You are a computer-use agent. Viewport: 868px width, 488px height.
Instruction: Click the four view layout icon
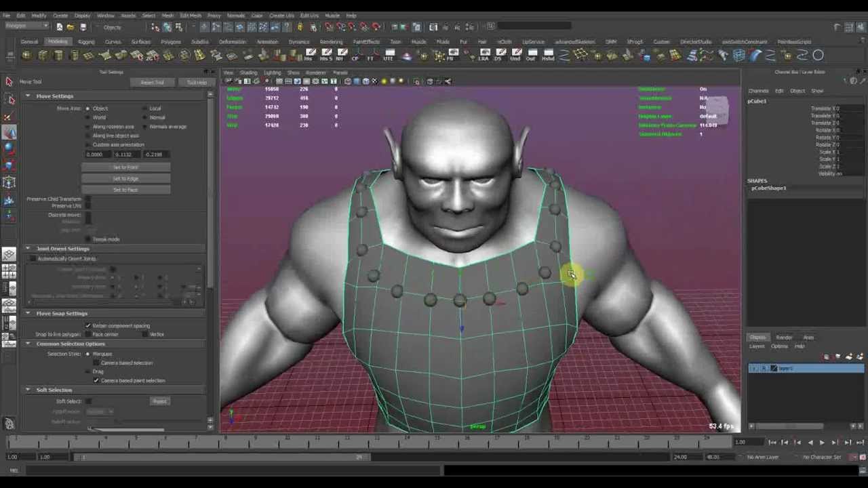tap(9, 272)
